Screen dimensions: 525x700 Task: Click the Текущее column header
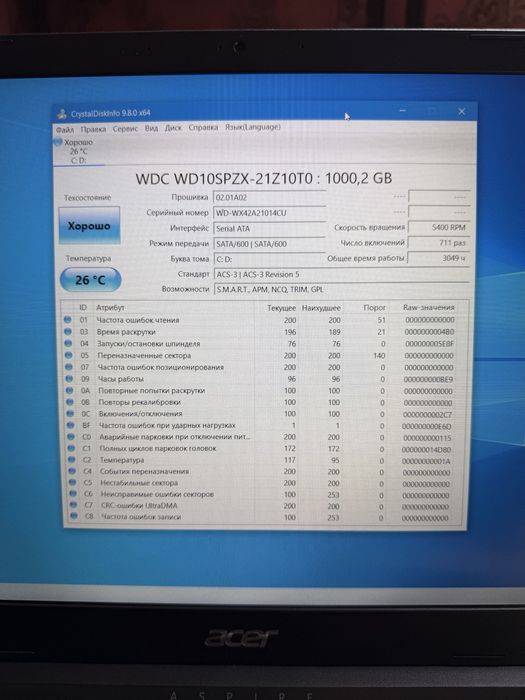[x=281, y=308]
